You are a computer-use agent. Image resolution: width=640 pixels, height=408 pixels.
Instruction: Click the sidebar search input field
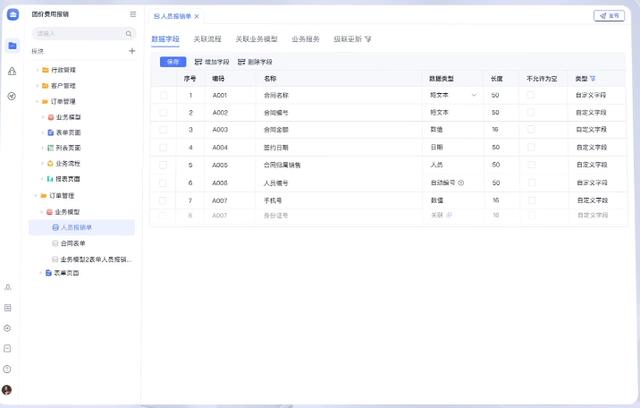click(84, 33)
